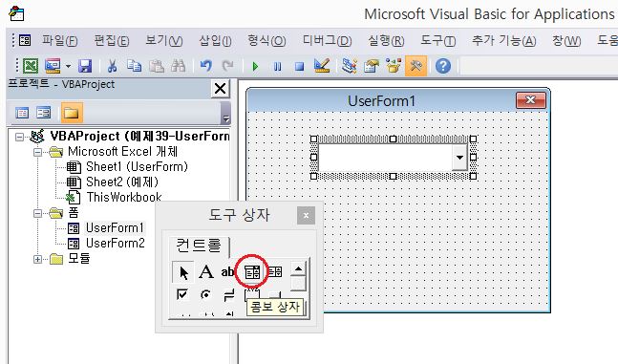The height and width of the screenshot is (364, 618).
Task: Select the Label control marked A
Action: 205,271
